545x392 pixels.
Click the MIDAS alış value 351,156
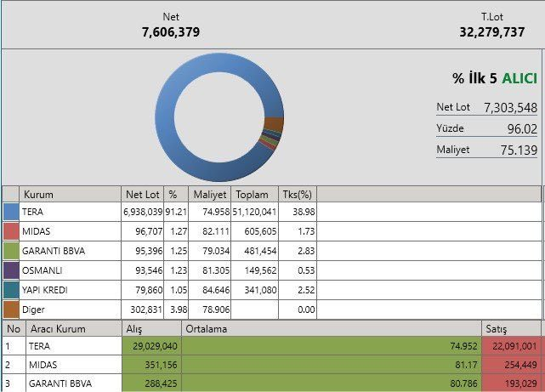coord(161,365)
